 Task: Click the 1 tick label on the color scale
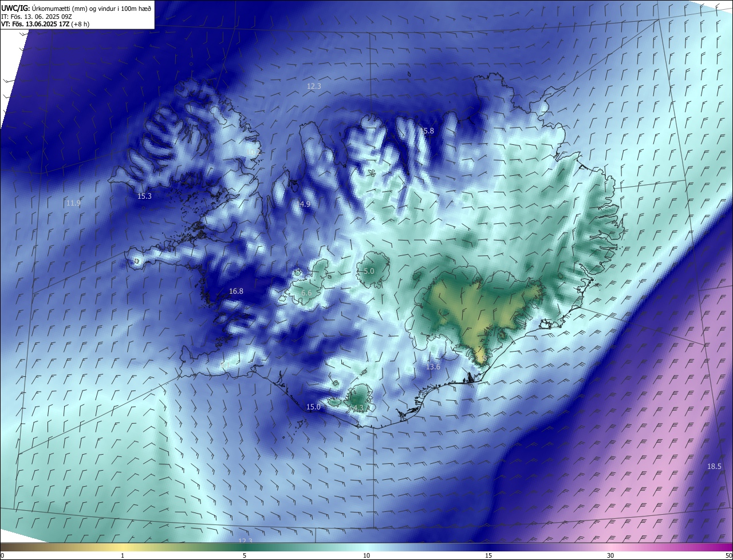pos(123,555)
